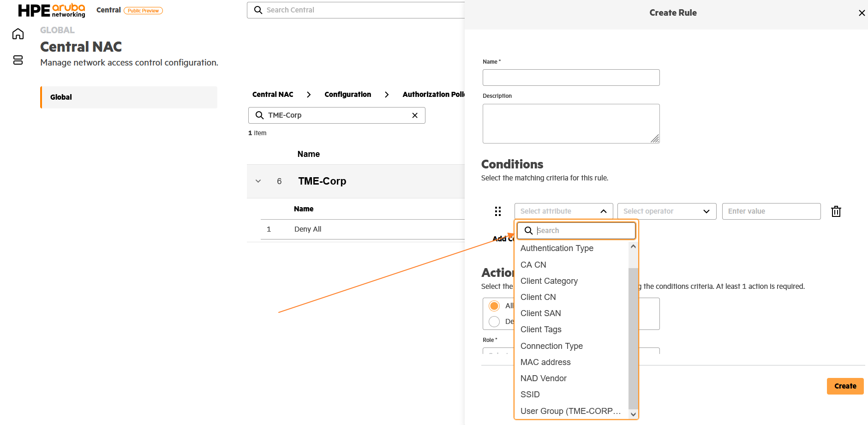Choose Connection Type attribute
This screenshot has height=425, width=868.
tap(572, 346)
